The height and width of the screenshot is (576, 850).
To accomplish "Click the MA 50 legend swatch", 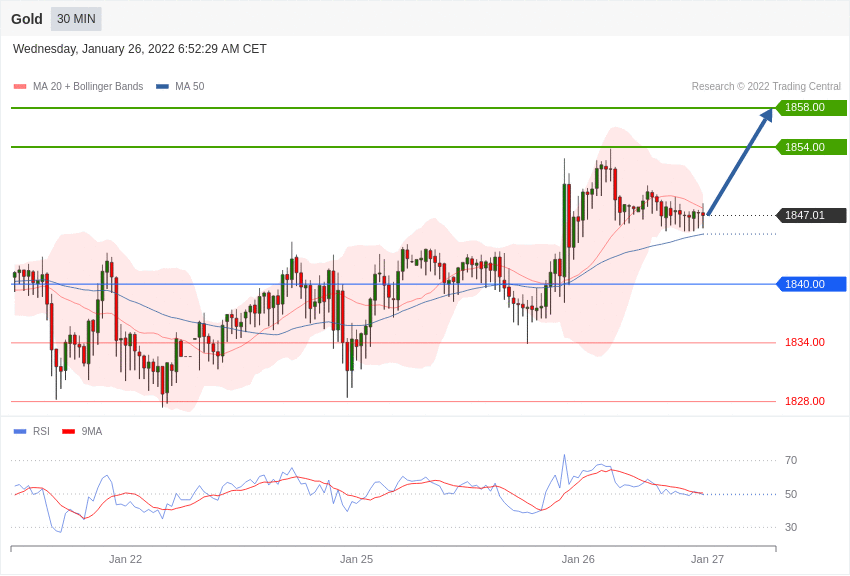I will click(x=162, y=87).
